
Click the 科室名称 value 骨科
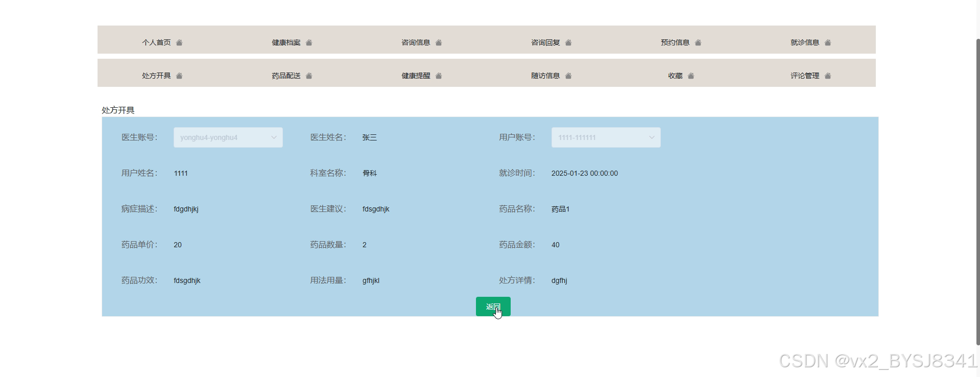point(369,173)
